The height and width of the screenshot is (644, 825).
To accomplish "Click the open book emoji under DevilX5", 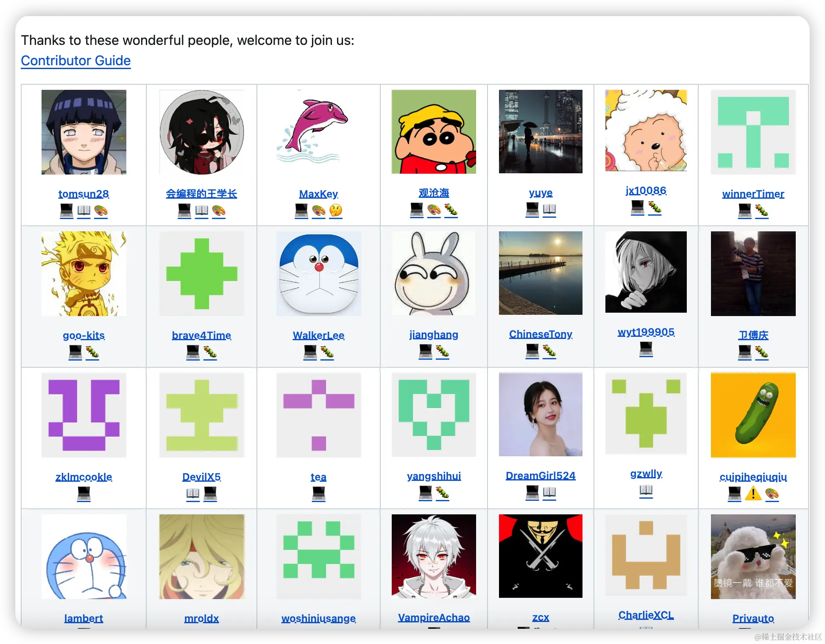I will tap(193, 494).
